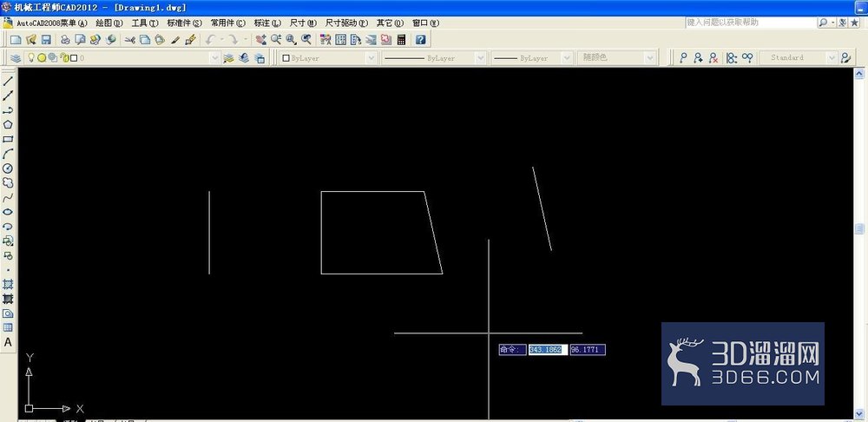Open the Favorites star button
Image resolution: width=868 pixels, height=422 pixels.
pos(855,23)
